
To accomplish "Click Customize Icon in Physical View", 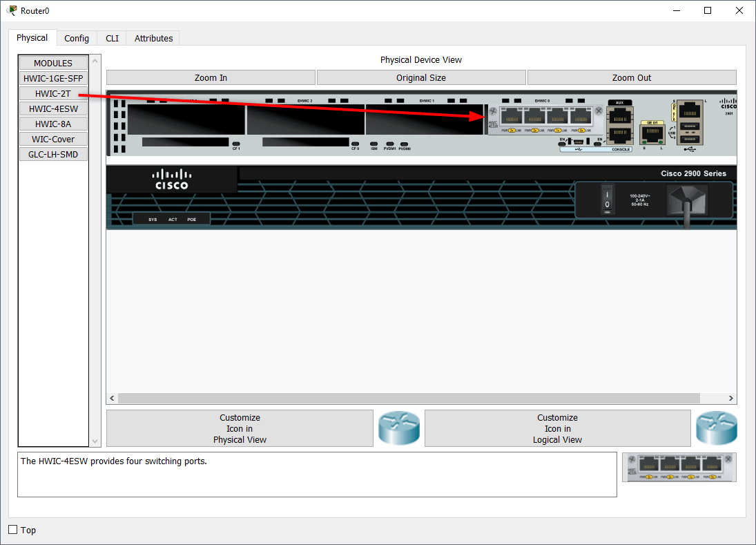I will pos(240,428).
